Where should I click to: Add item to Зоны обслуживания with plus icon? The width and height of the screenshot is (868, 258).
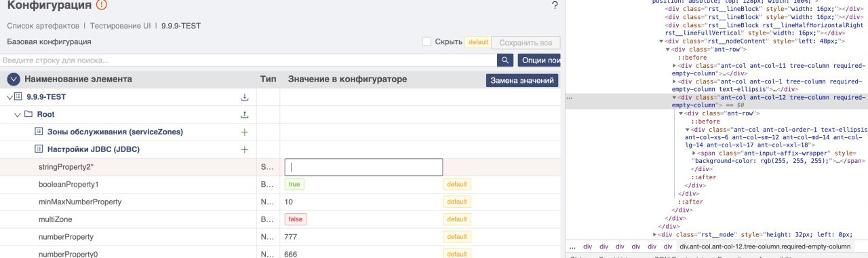click(x=245, y=132)
